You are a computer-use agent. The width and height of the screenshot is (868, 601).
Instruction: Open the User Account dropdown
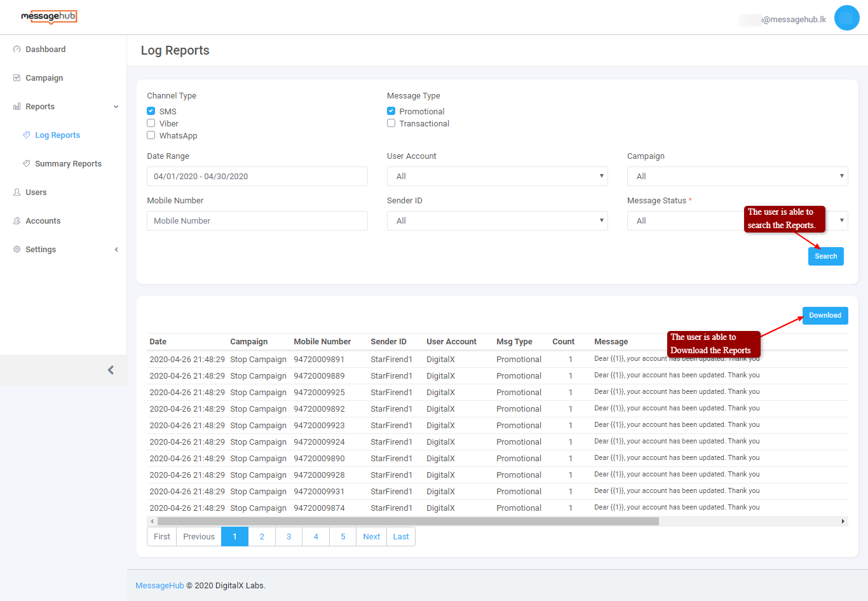[x=497, y=177]
